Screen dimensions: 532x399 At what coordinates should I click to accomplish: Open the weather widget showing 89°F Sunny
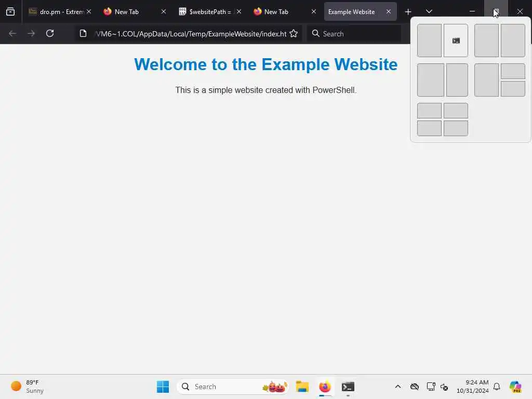coord(28,387)
